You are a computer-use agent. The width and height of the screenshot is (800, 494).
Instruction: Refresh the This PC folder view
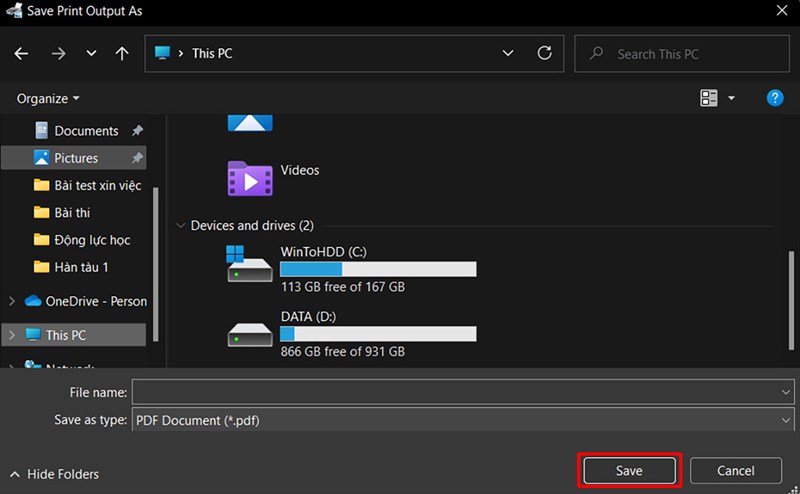(x=544, y=53)
